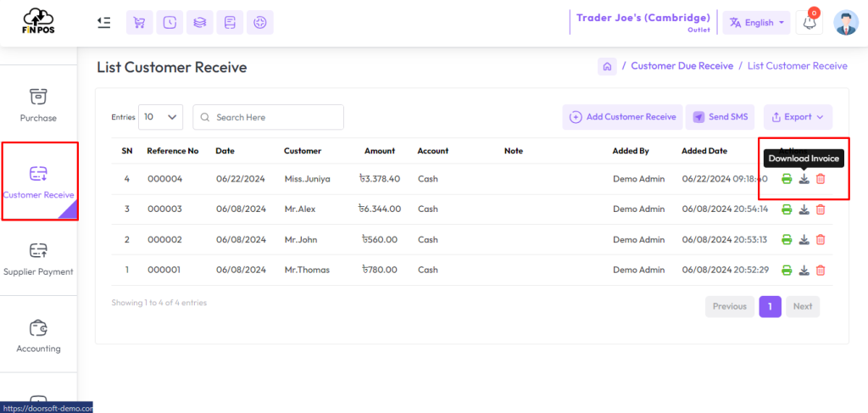Open the circular target shortcut icon
The width and height of the screenshot is (868, 413).
click(x=260, y=23)
